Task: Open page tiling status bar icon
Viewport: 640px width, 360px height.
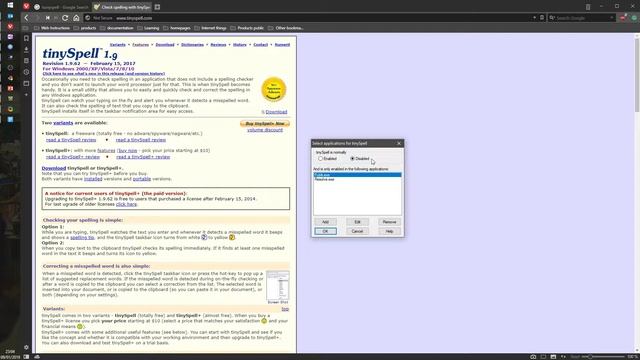Action: coord(543,357)
